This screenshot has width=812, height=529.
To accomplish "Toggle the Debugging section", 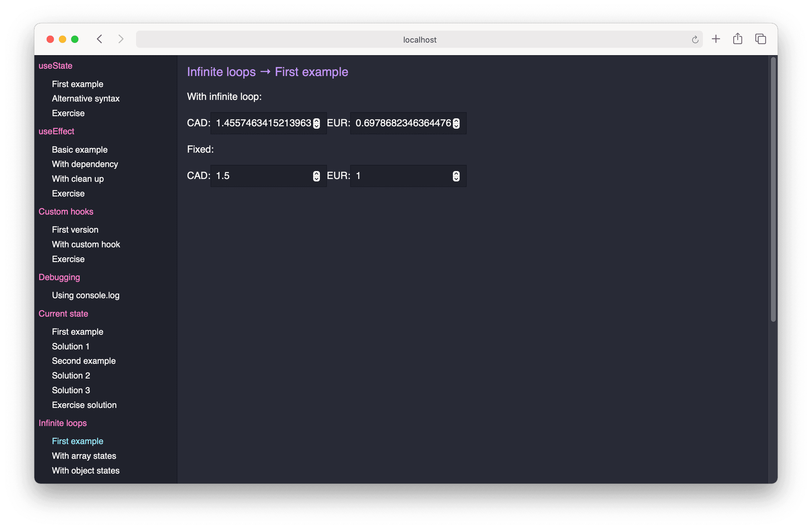I will (59, 277).
